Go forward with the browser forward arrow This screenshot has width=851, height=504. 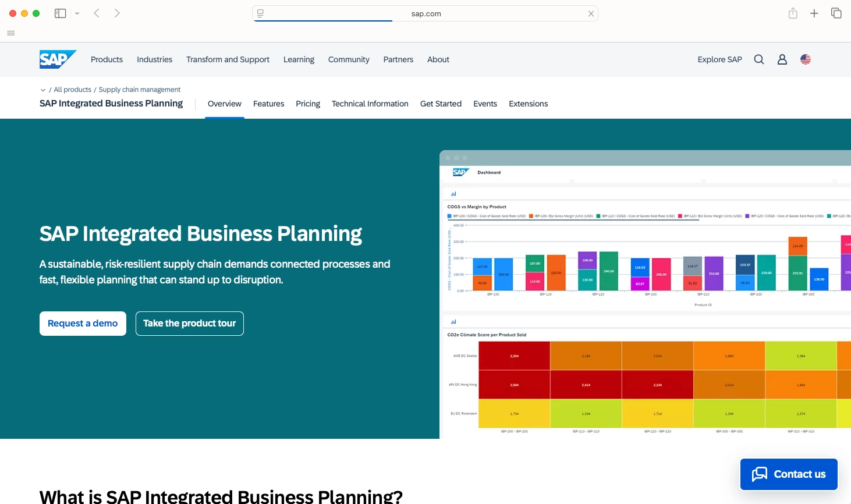pos(117,13)
